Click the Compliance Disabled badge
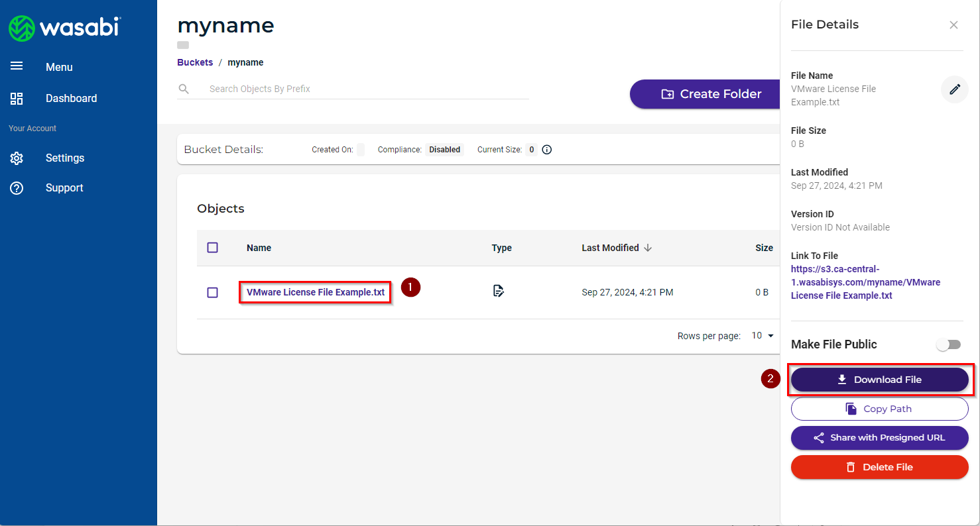 point(444,150)
